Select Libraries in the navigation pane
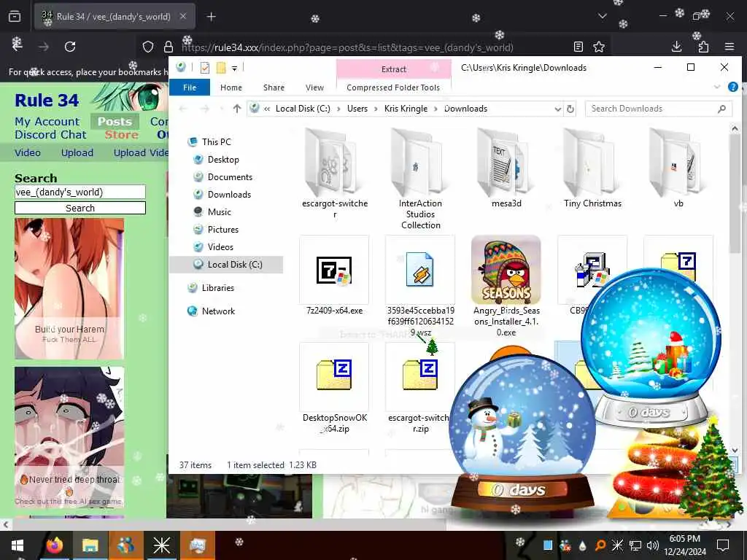This screenshot has width=747, height=560. coord(217,287)
